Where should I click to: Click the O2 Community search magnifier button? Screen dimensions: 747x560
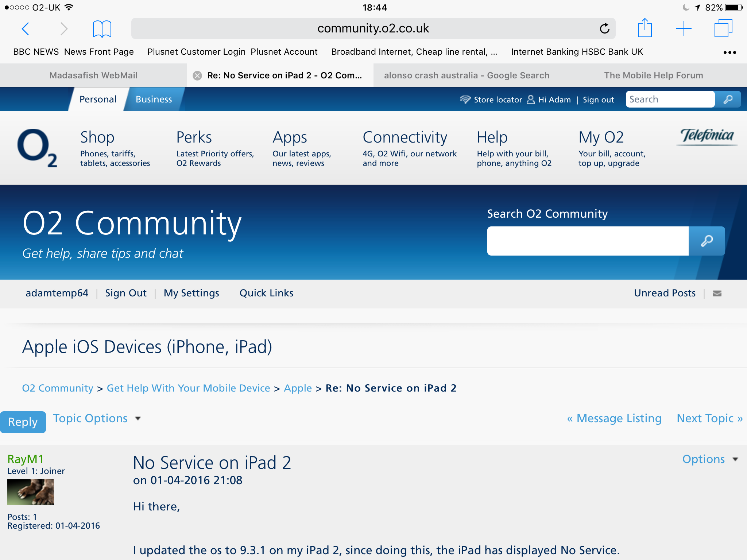pyautogui.click(x=707, y=241)
